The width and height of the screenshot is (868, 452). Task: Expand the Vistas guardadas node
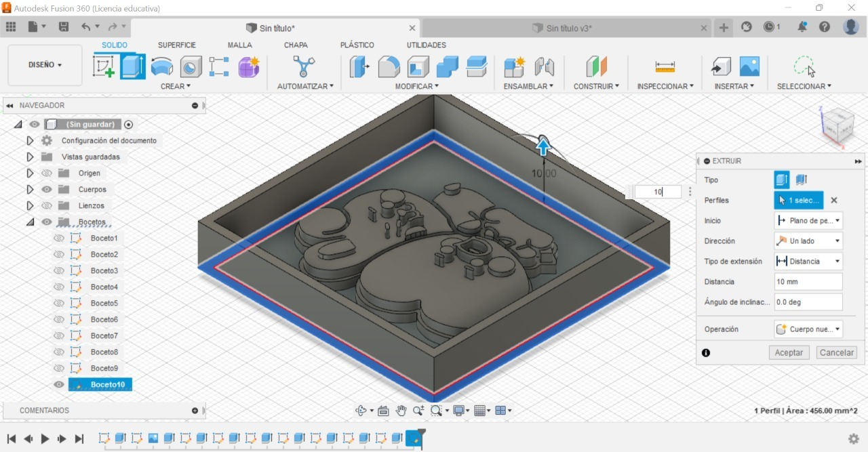tap(30, 157)
